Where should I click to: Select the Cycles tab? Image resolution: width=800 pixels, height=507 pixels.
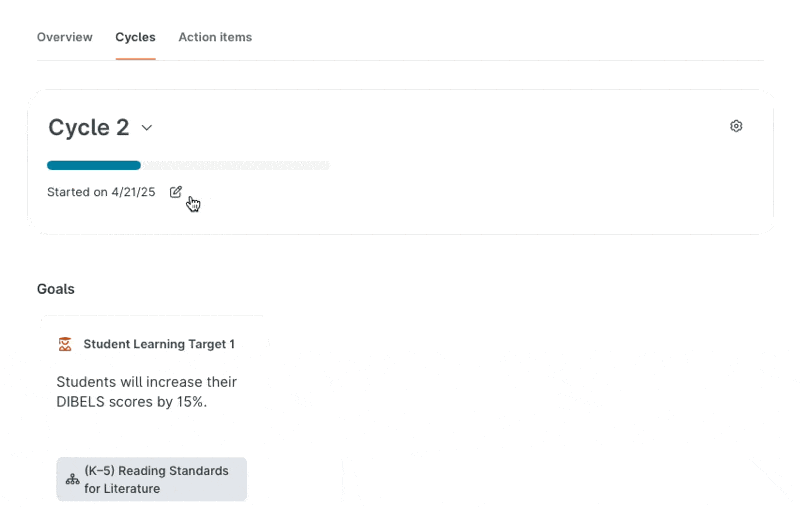tap(135, 37)
